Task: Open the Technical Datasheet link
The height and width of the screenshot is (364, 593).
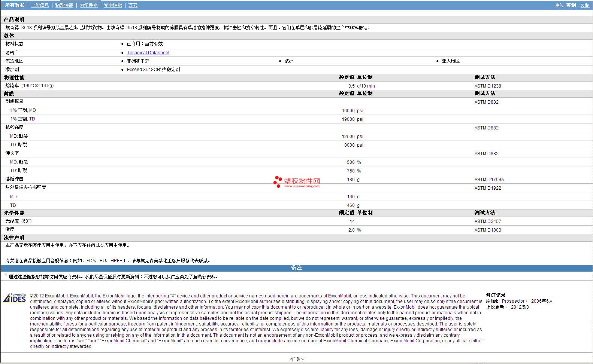Action: click(x=148, y=53)
